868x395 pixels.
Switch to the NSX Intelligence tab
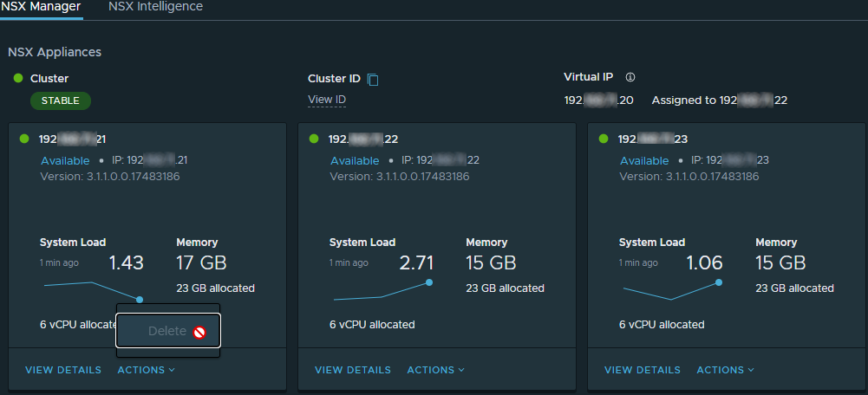(x=155, y=7)
